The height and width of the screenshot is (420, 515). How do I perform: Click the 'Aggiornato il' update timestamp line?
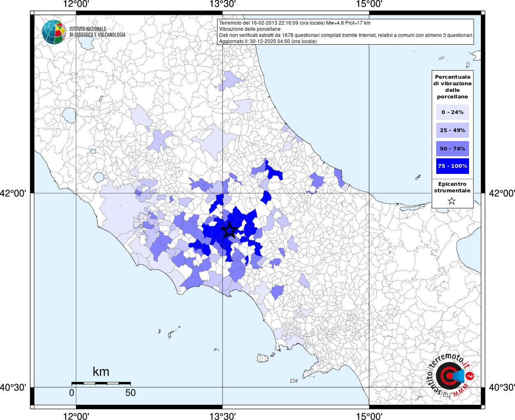click(268, 41)
